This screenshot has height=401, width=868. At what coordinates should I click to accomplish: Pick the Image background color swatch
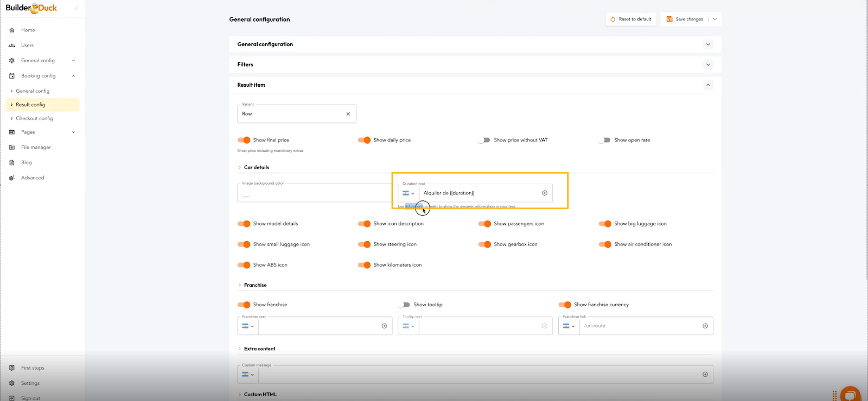[x=246, y=193]
